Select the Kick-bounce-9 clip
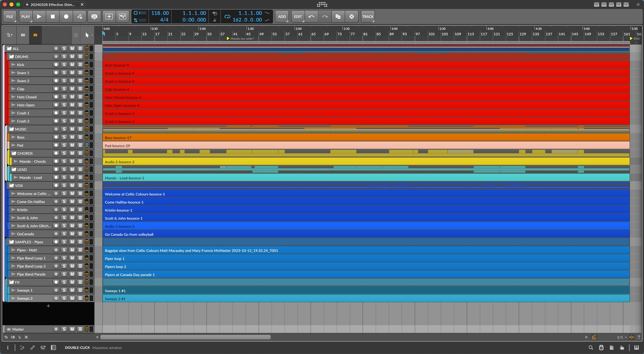 point(366,65)
